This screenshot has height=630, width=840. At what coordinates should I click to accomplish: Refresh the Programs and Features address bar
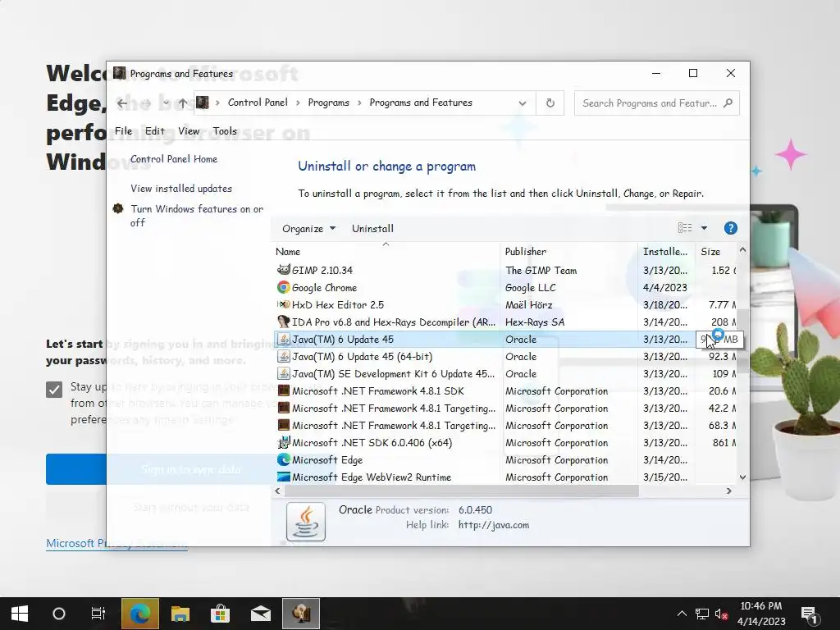coord(550,103)
